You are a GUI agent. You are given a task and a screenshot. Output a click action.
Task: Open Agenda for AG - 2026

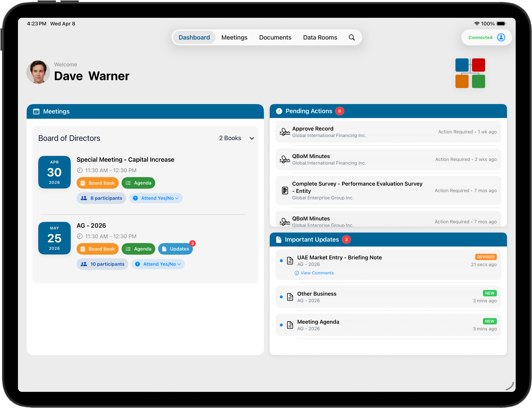138,249
